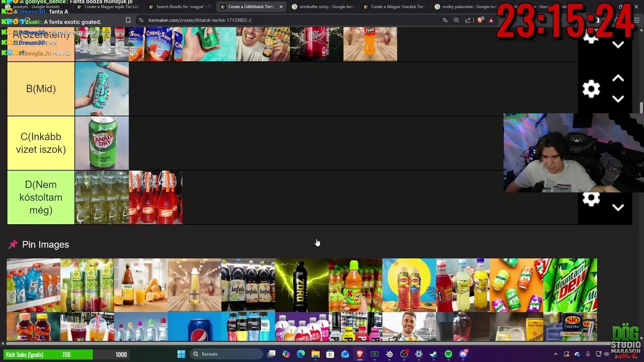Click the Keresés taskbar search box
The width and height of the screenshot is (644, 362).
226,354
